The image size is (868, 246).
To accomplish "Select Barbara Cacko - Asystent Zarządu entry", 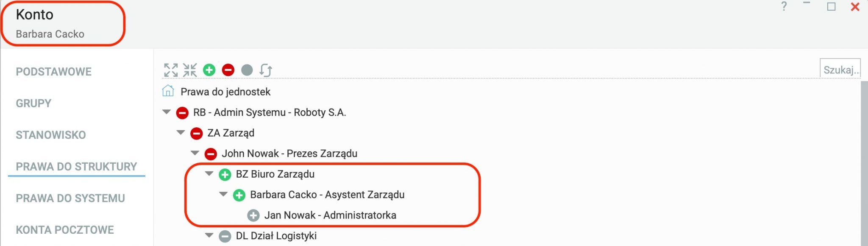I will click(x=327, y=195).
